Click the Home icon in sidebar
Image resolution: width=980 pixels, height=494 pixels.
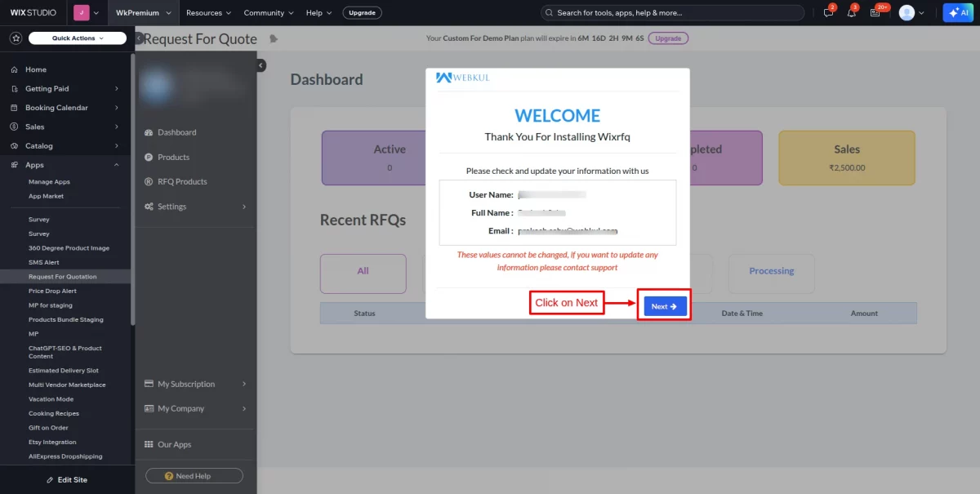(x=15, y=69)
